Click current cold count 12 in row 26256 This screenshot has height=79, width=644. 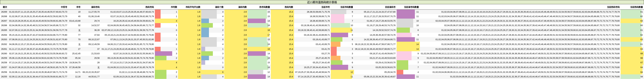click(352, 72)
